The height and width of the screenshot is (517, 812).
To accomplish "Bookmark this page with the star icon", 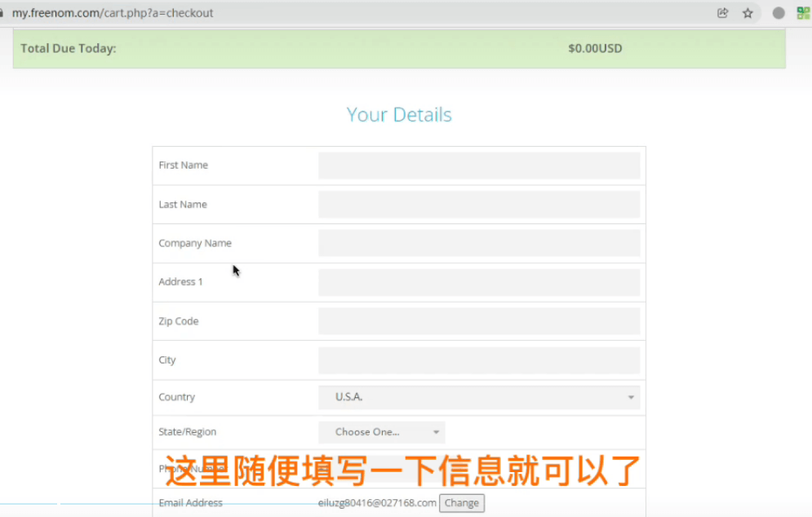I will click(748, 13).
